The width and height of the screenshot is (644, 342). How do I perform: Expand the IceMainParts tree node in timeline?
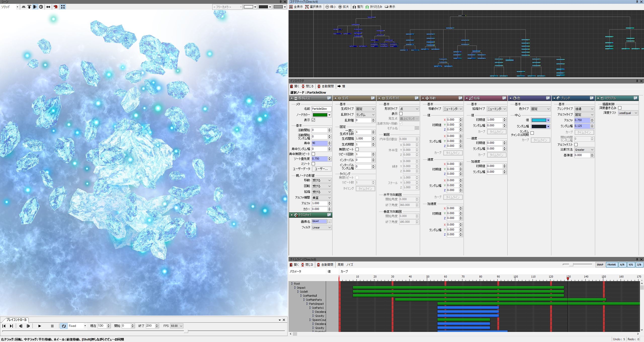click(x=304, y=300)
